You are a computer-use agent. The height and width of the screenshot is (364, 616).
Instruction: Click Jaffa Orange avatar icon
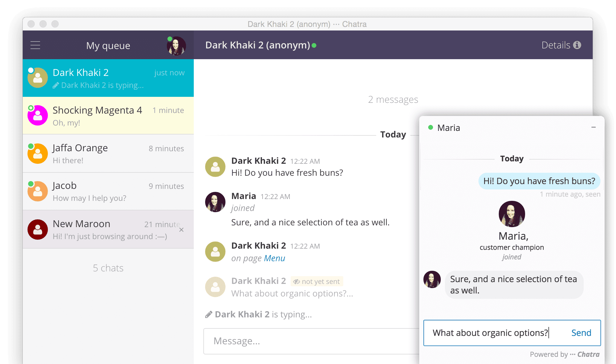(38, 154)
